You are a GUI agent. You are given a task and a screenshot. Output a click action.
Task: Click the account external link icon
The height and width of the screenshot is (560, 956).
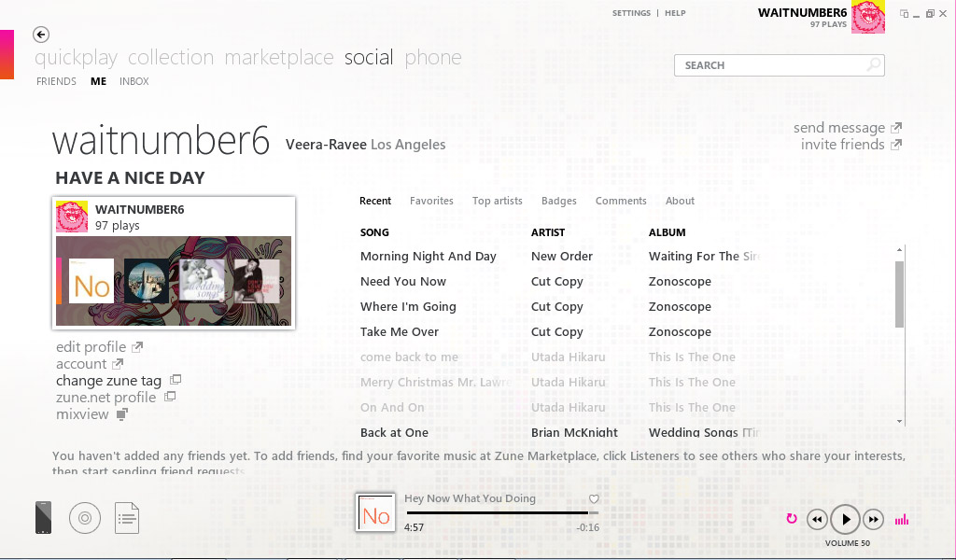(x=118, y=364)
